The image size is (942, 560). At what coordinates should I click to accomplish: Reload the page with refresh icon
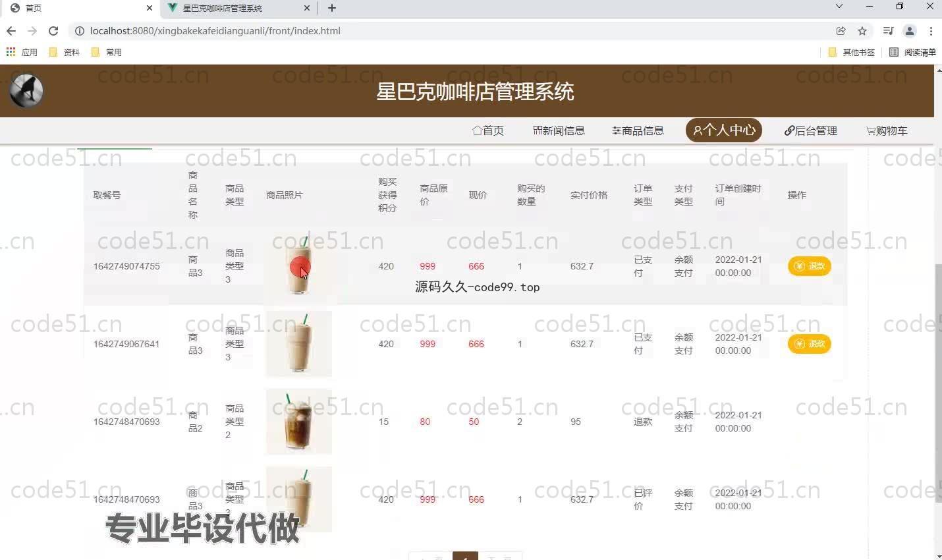click(53, 31)
